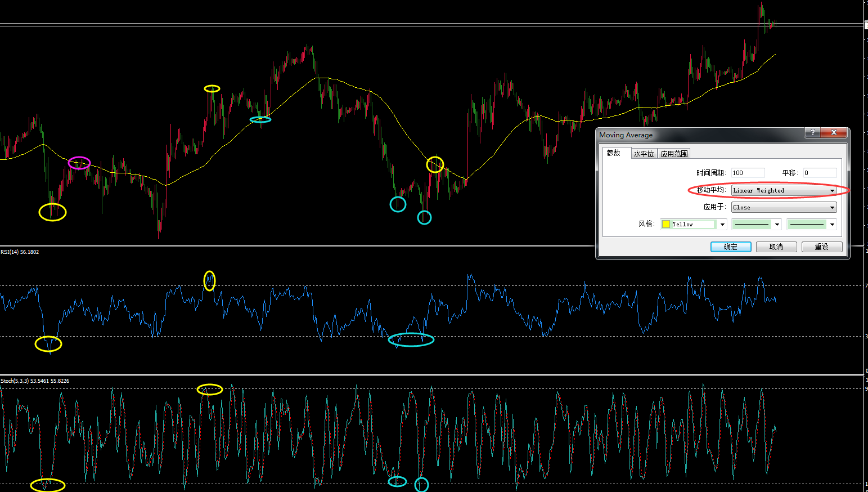
Task: Open the Yellow color dropdown in 风格
Action: click(x=694, y=224)
